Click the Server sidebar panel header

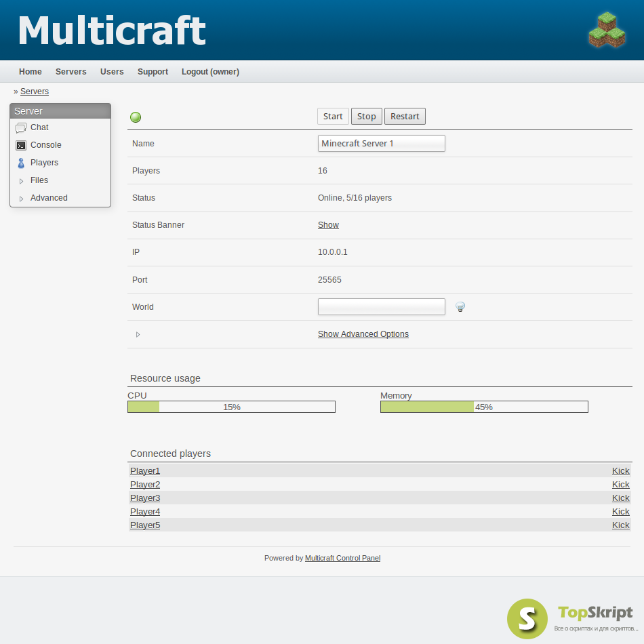coord(60,111)
